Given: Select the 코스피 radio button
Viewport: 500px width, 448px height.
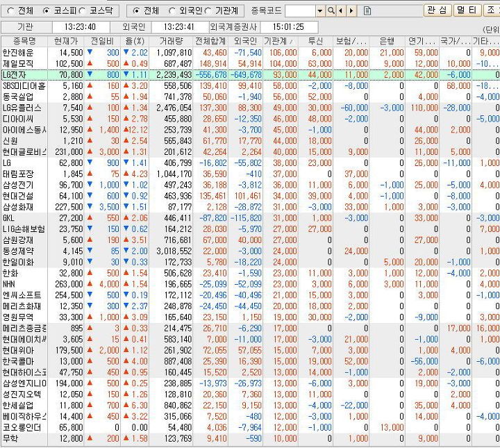Looking at the screenshot, I should pos(47,11).
